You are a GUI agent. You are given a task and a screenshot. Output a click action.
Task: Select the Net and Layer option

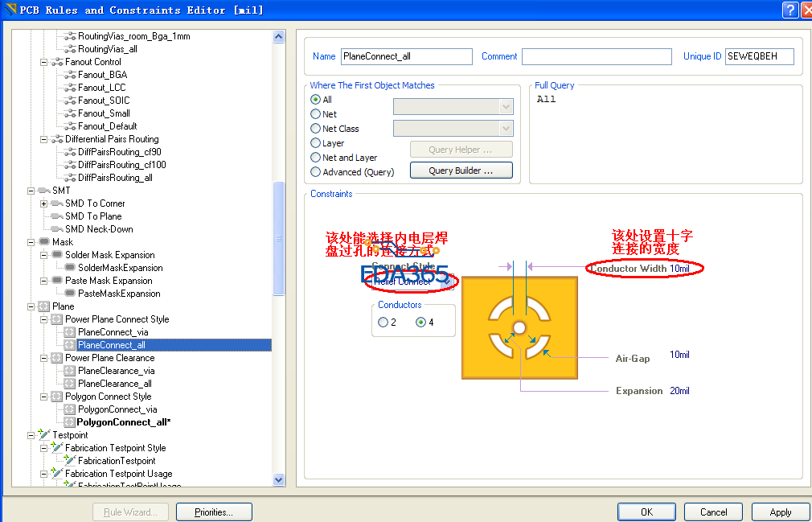[x=315, y=158]
